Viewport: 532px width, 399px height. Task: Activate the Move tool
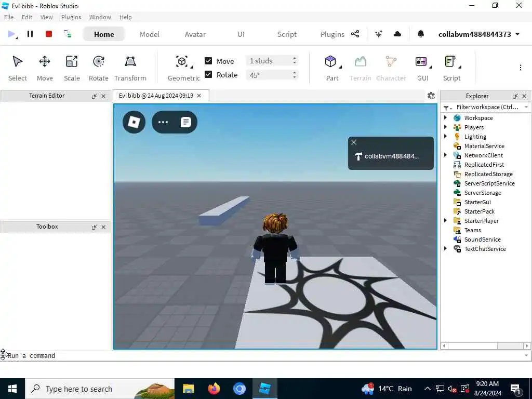tap(45, 68)
